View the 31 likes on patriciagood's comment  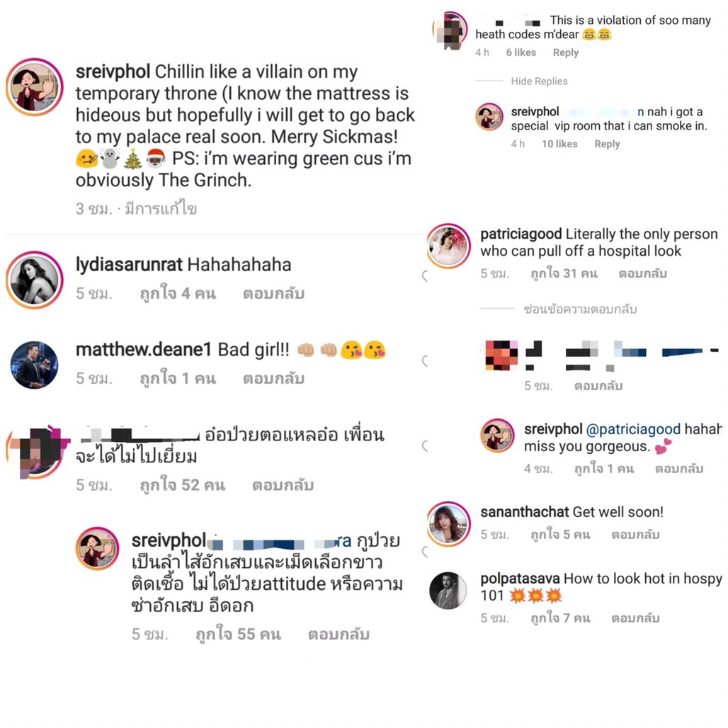click(x=564, y=273)
